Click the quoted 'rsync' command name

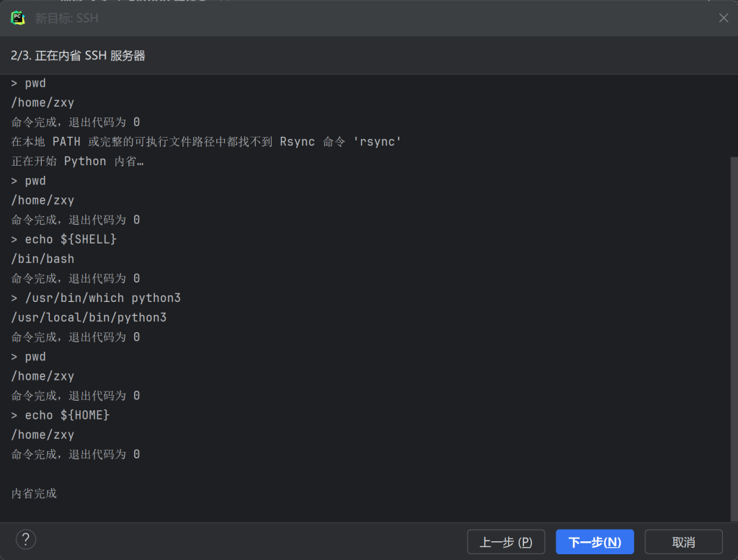pyautogui.click(x=377, y=142)
